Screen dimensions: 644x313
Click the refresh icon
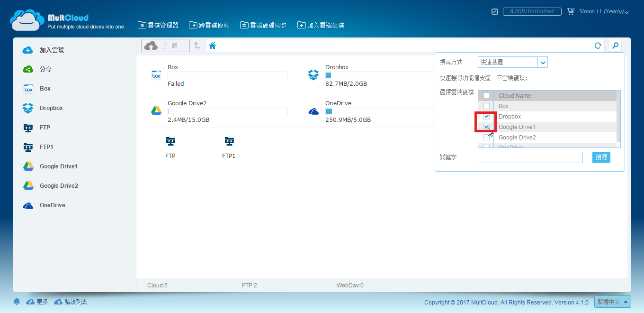click(598, 46)
